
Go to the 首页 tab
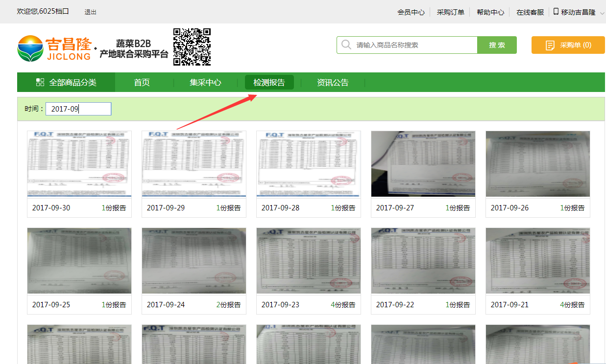coord(142,83)
